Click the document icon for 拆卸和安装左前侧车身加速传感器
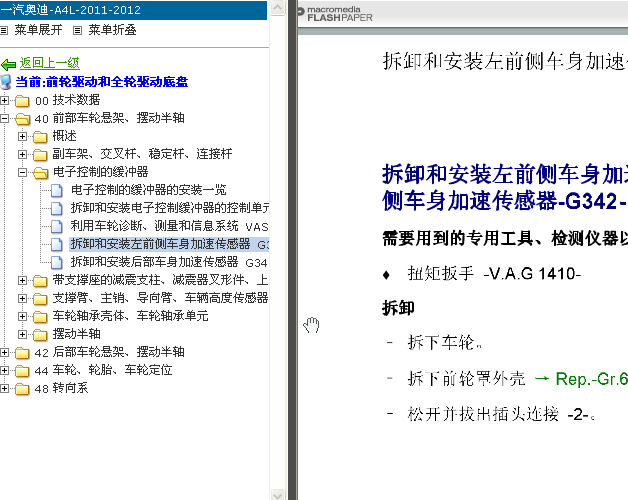Screen dimensions: 628x500 (x=57, y=244)
